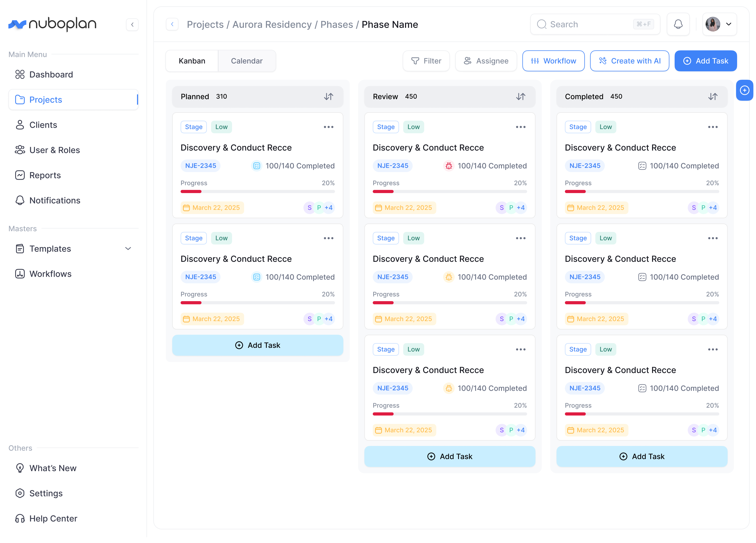
Task: Click the Create with AI button
Action: 629,61
